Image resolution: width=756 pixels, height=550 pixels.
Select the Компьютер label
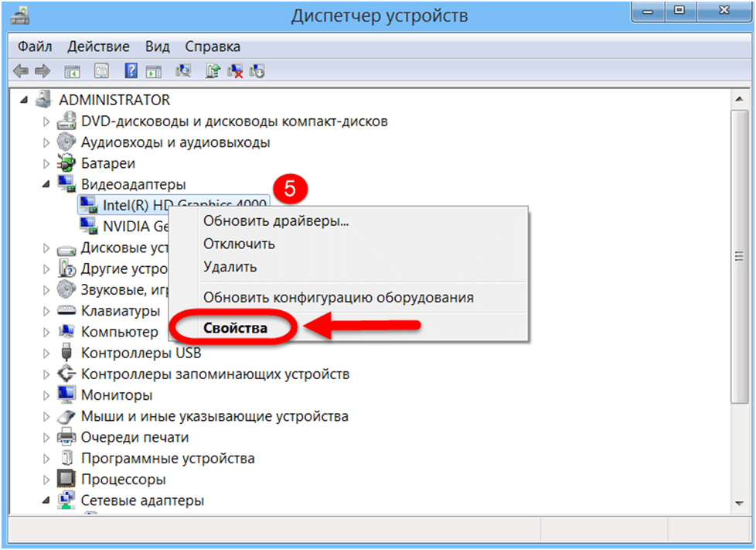(x=120, y=331)
